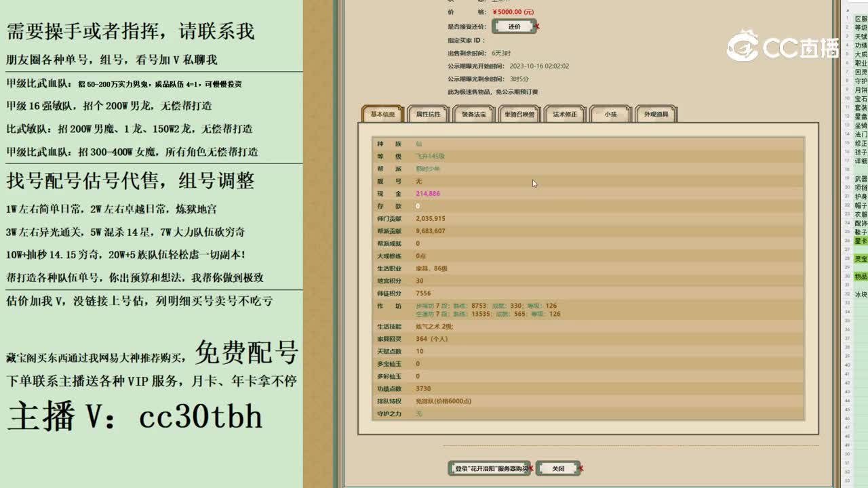Click the 生活职业 value 家具, 86级
Viewport: 868px width, 488px height.
(x=431, y=268)
